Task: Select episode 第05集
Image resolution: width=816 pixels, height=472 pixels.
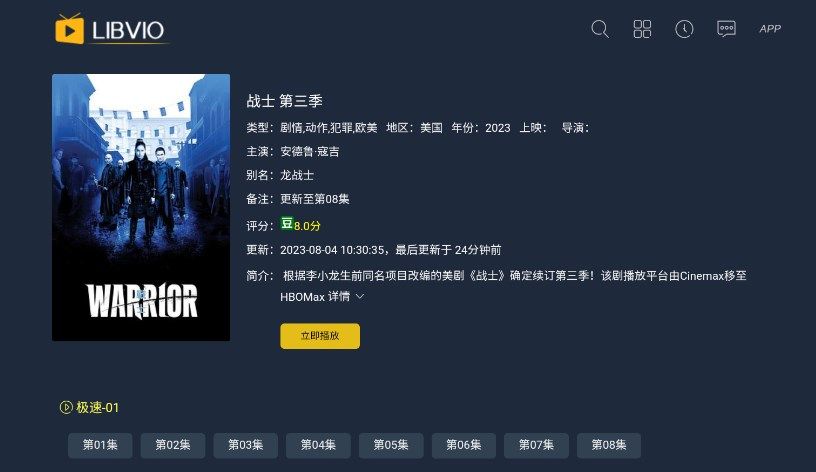Action: tap(391, 445)
